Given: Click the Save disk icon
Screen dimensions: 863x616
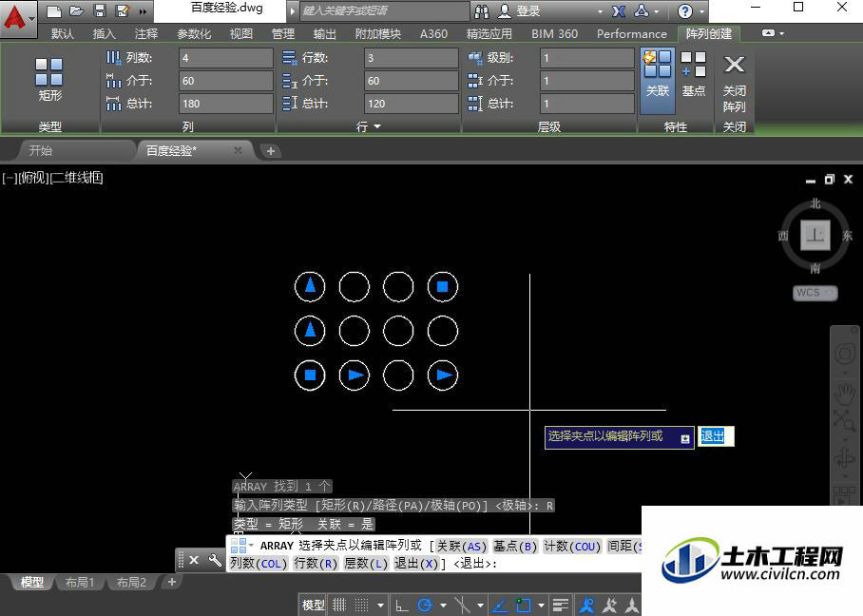Looking at the screenshot, I should coord(100,11).
